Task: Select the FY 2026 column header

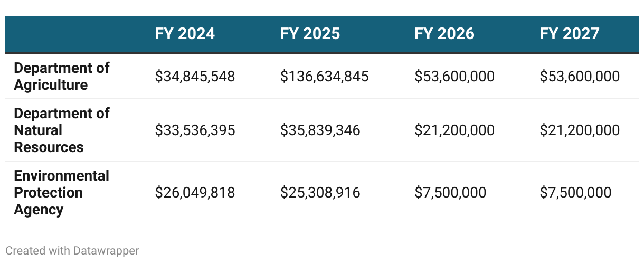Action: click(444, 34)
